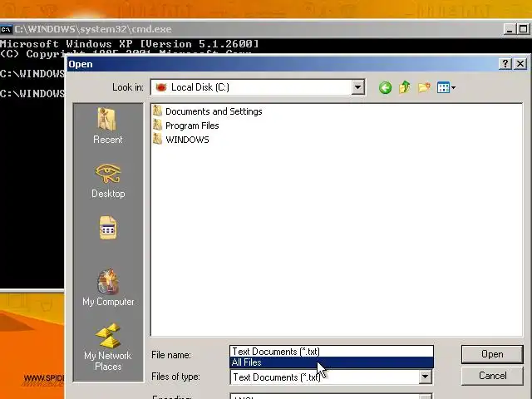Open the documents shortcut below Desktop
Screen dimensions: 532x399
pos(108,228)
